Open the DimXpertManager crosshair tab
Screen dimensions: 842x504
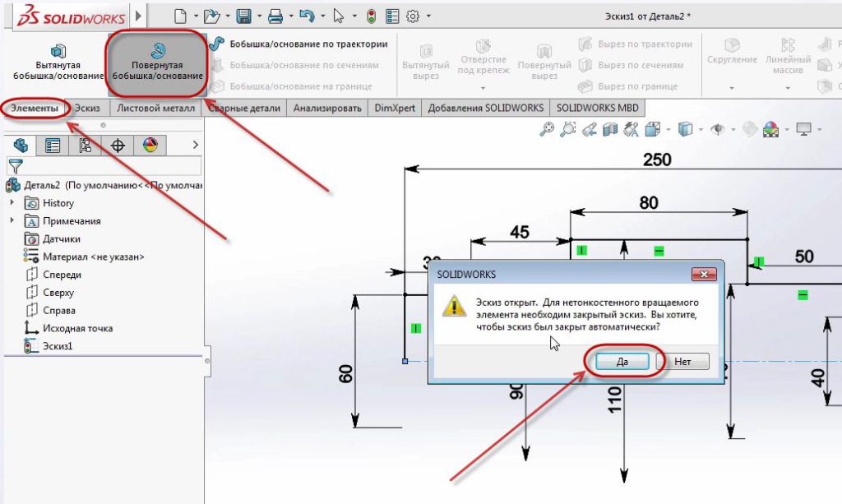tap(118, 145)
